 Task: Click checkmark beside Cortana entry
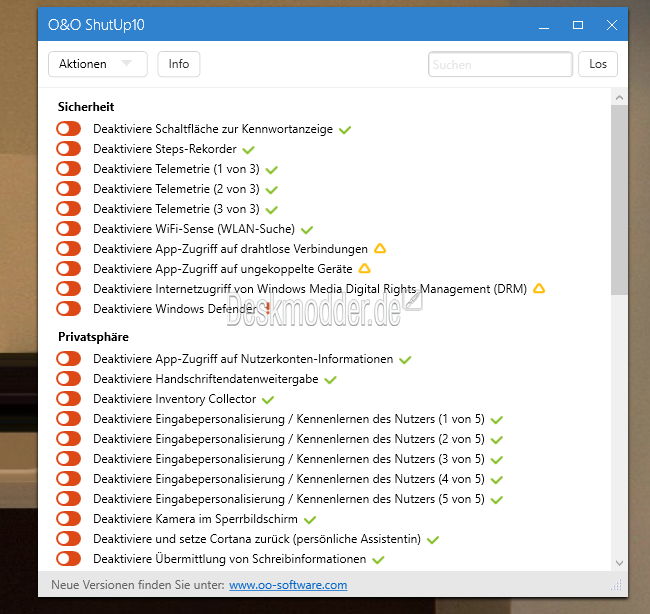[x=433, y=540]
